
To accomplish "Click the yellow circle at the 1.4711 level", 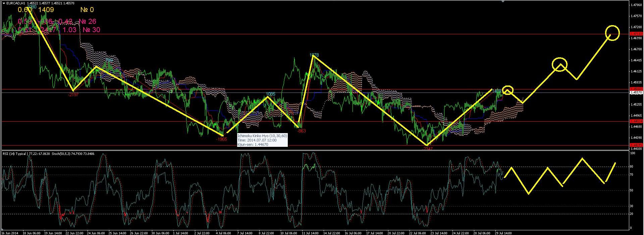I will (612, 33).
